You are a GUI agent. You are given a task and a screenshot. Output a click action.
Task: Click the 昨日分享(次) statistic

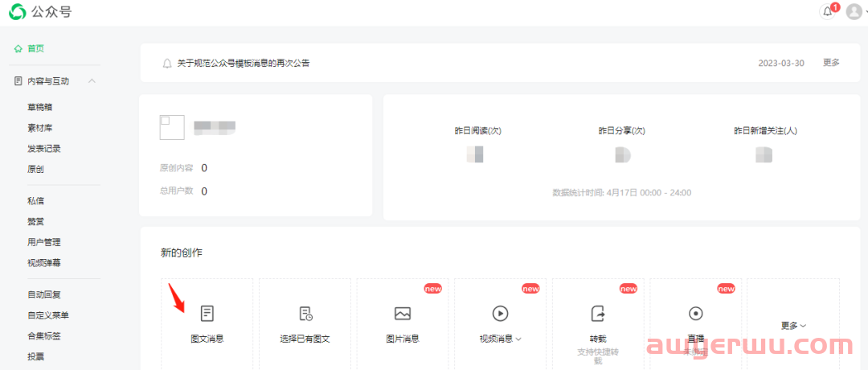[622, 131]
